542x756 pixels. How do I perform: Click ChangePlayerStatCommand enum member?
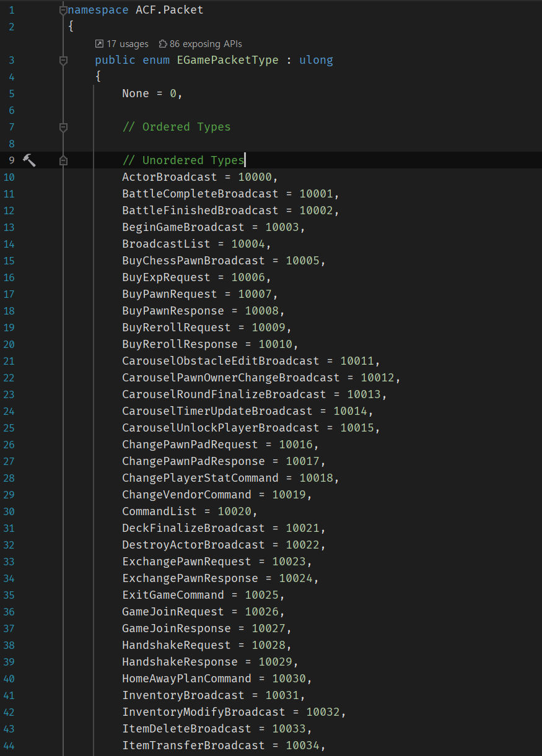tap(200, 478)
